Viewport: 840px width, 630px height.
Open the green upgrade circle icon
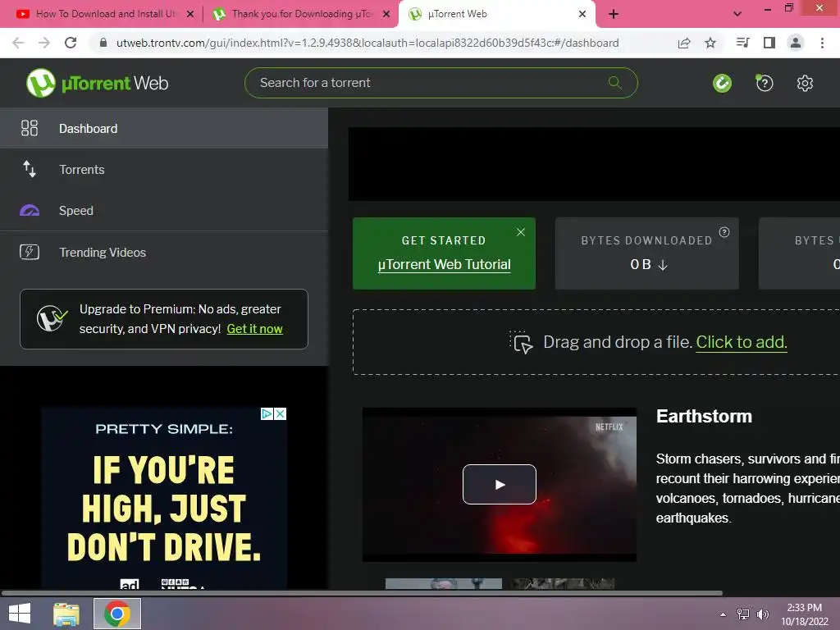(722, 83)
